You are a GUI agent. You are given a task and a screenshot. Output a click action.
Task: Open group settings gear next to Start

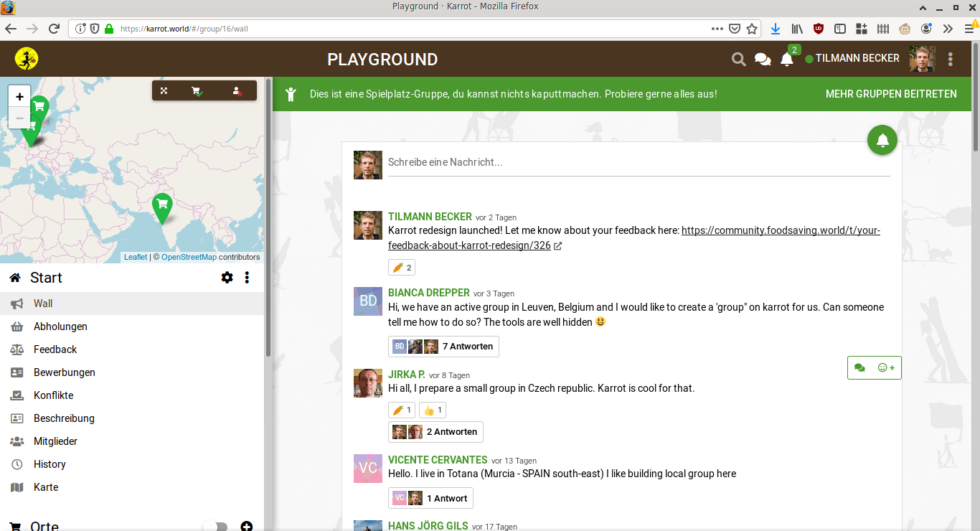227,278
